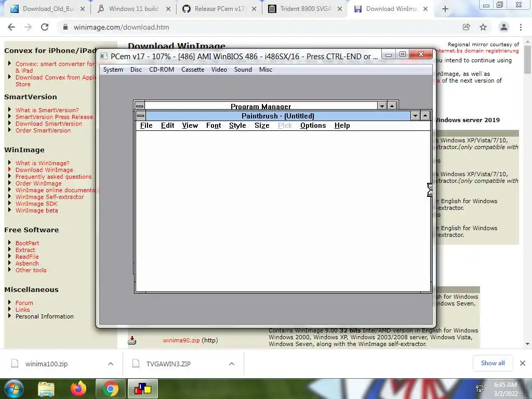Click Program Manager maximize up-arrow button

tap(392, 106)
